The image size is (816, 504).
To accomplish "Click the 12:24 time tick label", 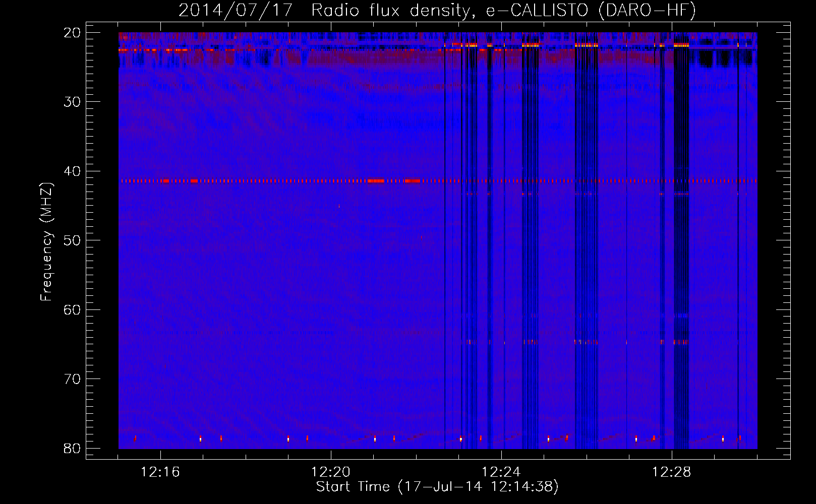I will tap(501, 472).
